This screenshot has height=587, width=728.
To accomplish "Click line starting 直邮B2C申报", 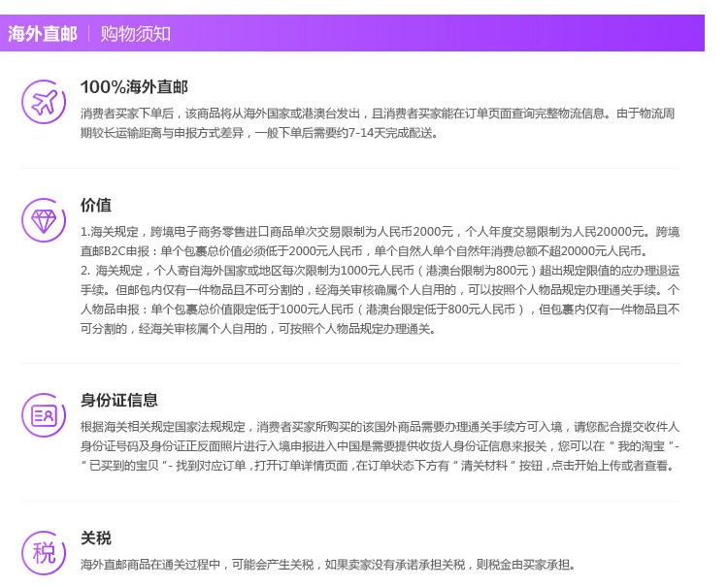I will tap(364, 251).
